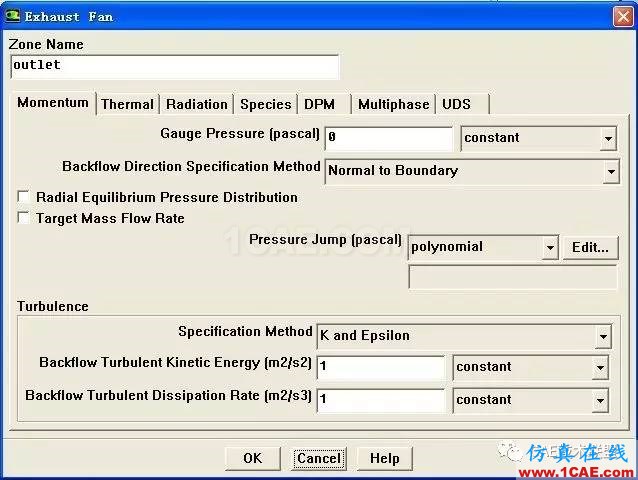The image size is (638, 480).
Task: Switch to the Radiation tab
Action: 197,104
